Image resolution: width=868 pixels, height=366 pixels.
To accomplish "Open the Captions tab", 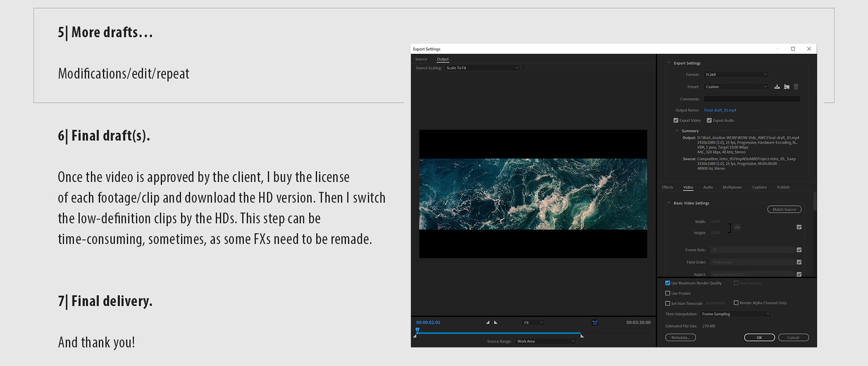I will pyautogui.click(x=759, y=187).
